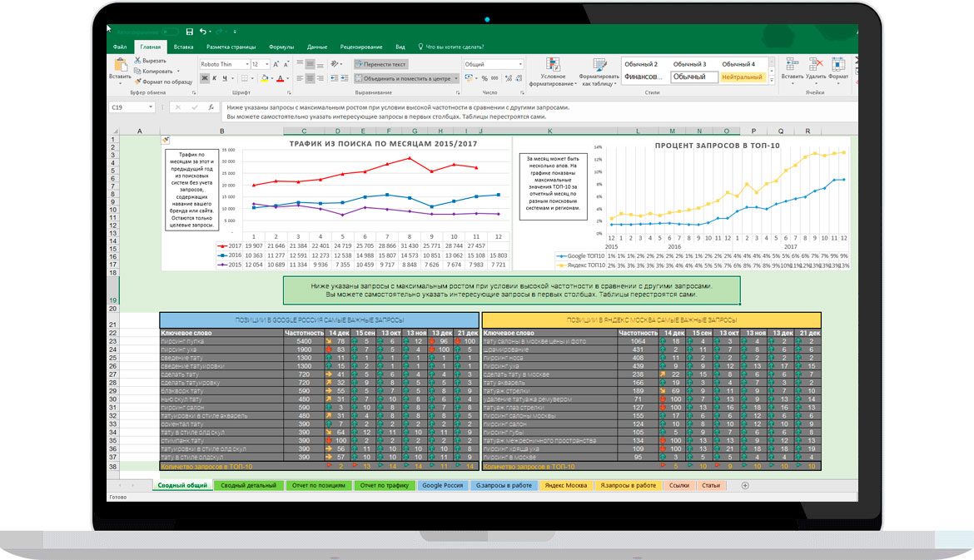Click the Undo arrow icon
Viewport: 974px width, 560px height.
tap(204, 32)
